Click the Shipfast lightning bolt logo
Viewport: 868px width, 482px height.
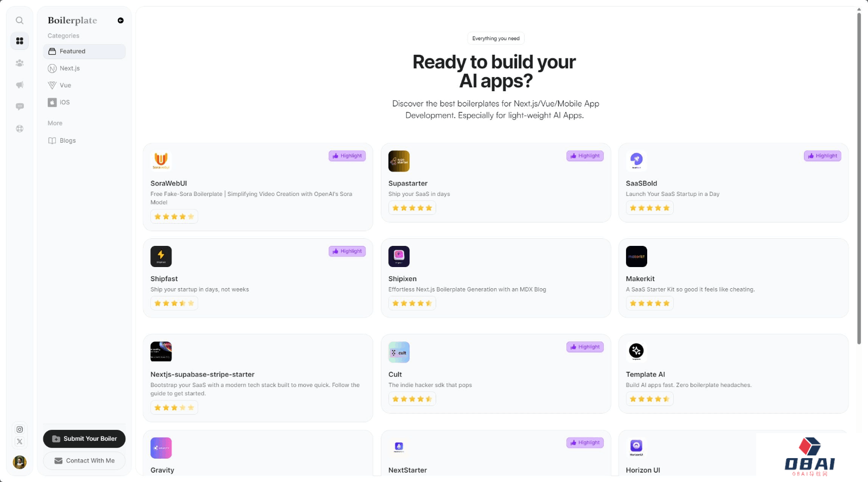(161, 256)
